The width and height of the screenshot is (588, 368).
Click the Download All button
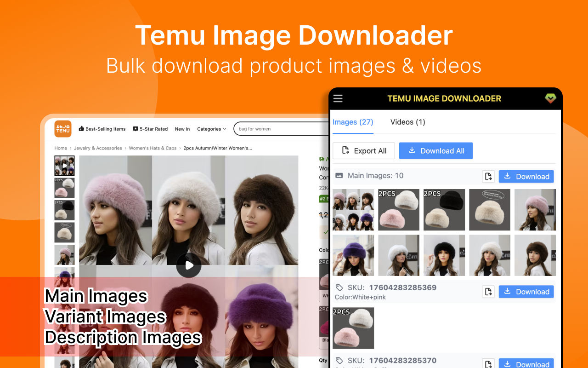coord(436,151)
